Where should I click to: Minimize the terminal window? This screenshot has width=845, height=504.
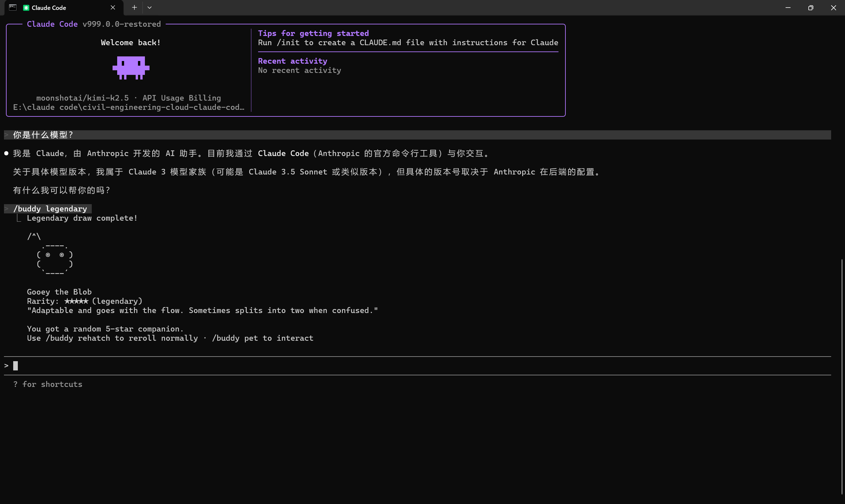(788, 8)
